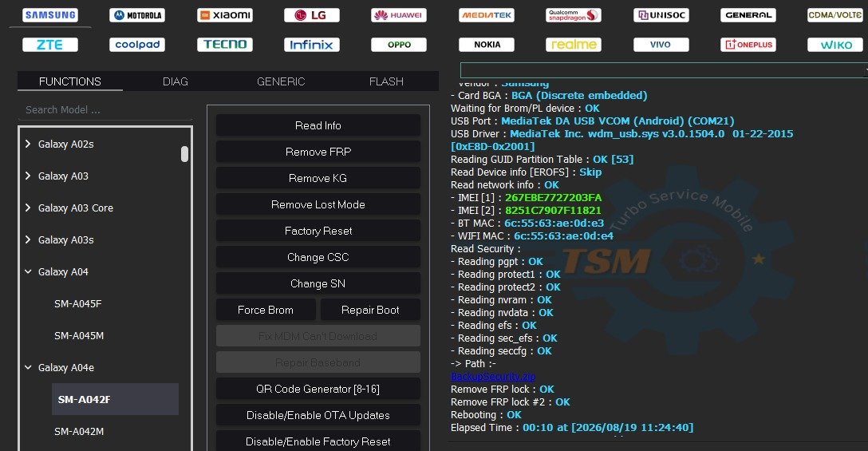Select the Wiko brand logo
This screenshot has width=868, height=451.
[x=834, y=45]
